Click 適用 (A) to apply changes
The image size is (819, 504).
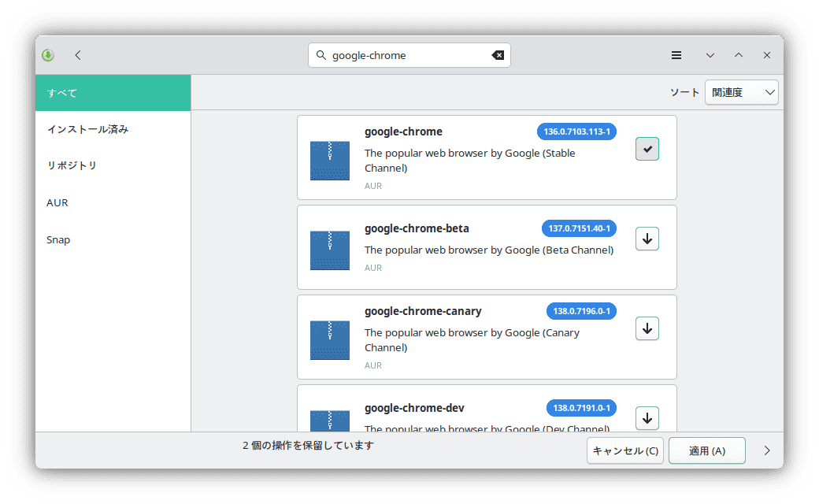tap(706, 450)
